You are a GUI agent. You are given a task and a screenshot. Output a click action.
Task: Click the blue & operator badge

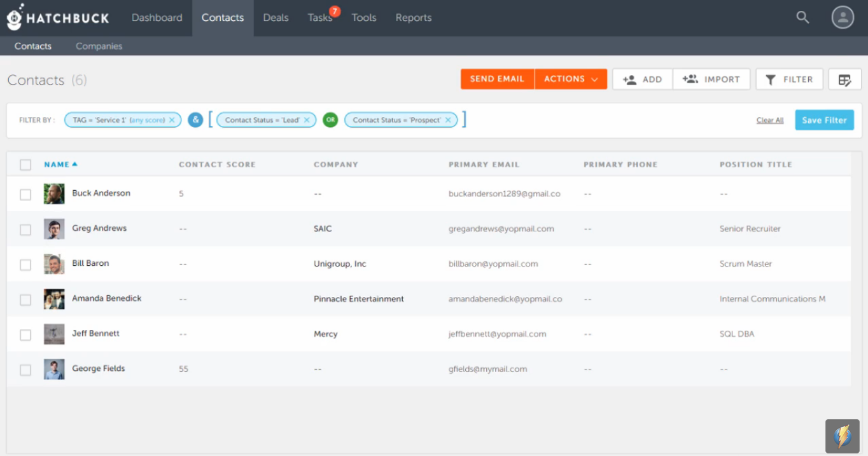195,120
